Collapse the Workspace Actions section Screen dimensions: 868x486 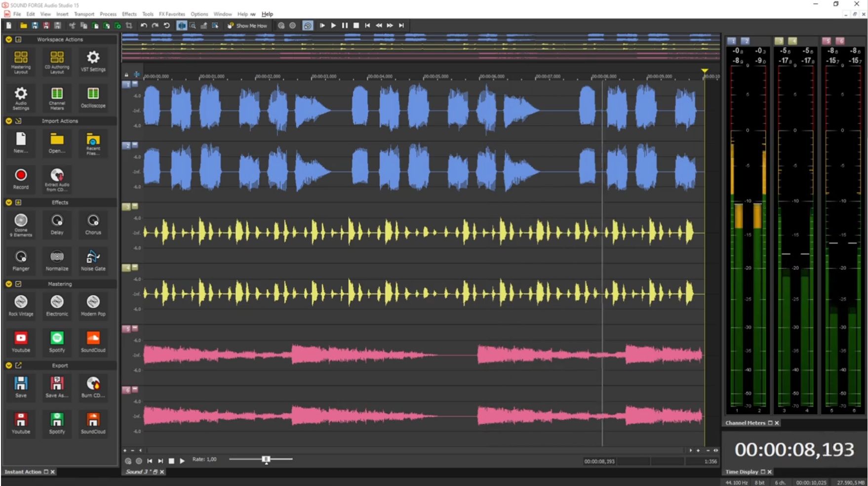[x=8, y=39]
